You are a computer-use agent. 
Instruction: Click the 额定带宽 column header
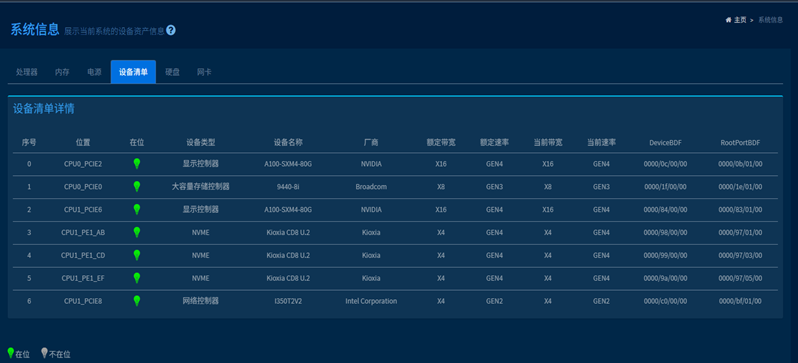coord(441,143)
